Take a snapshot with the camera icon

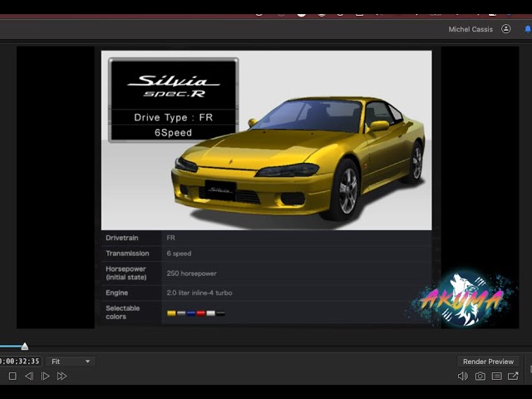point(480,376)
